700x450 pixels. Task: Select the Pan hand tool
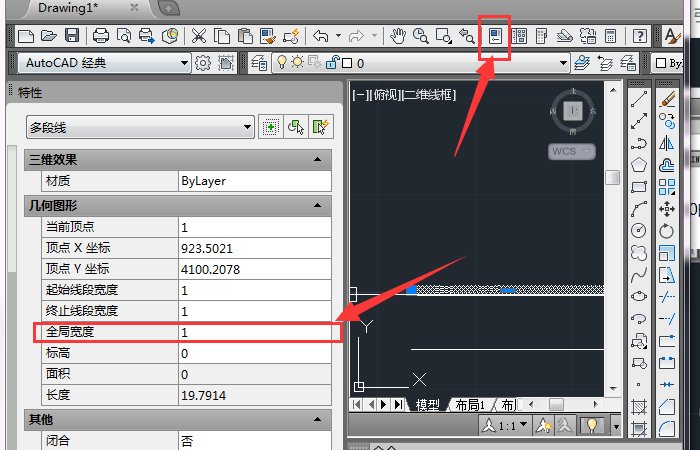(397, 36)
